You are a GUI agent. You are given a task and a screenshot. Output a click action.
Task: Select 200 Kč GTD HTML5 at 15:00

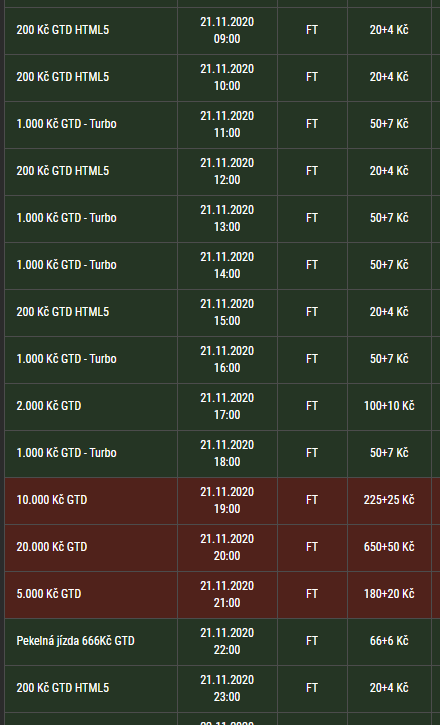click(63, 312)
